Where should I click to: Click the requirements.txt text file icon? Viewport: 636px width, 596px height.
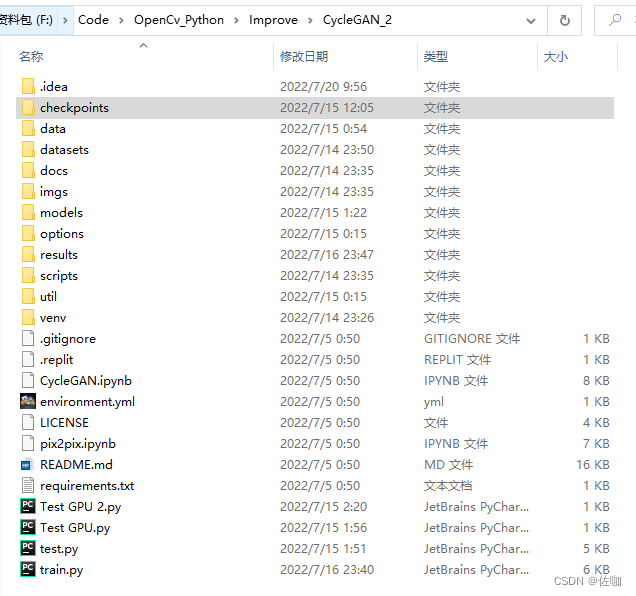pos(28,486)
